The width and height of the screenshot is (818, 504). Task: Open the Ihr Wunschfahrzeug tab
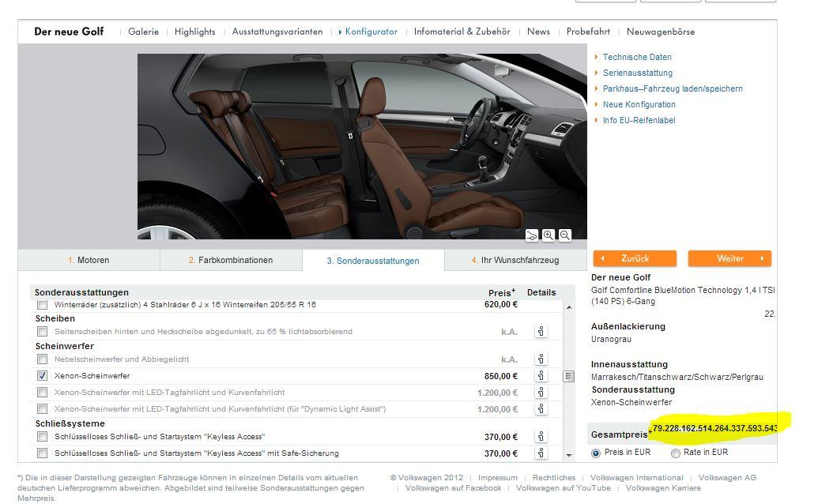tap(515, 260)
